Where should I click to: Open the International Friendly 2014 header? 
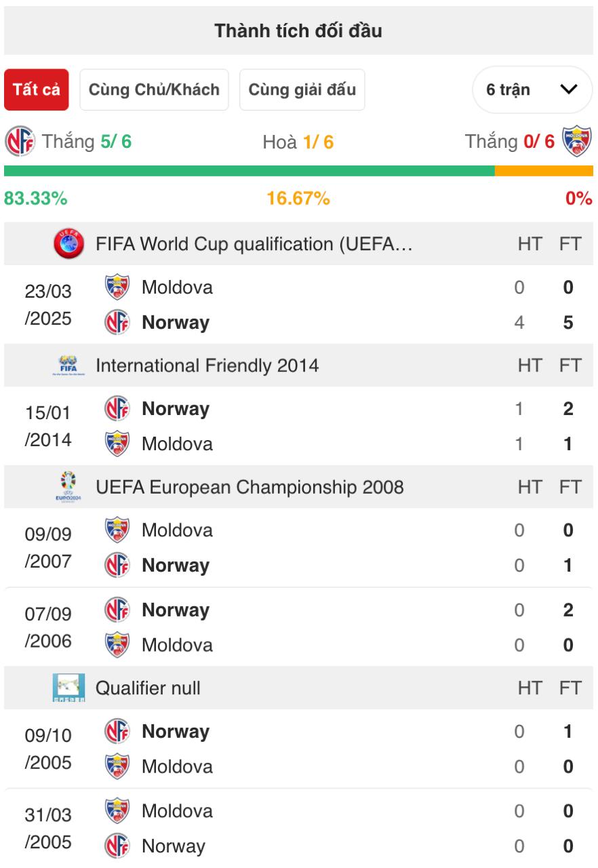tap(299, 366)
